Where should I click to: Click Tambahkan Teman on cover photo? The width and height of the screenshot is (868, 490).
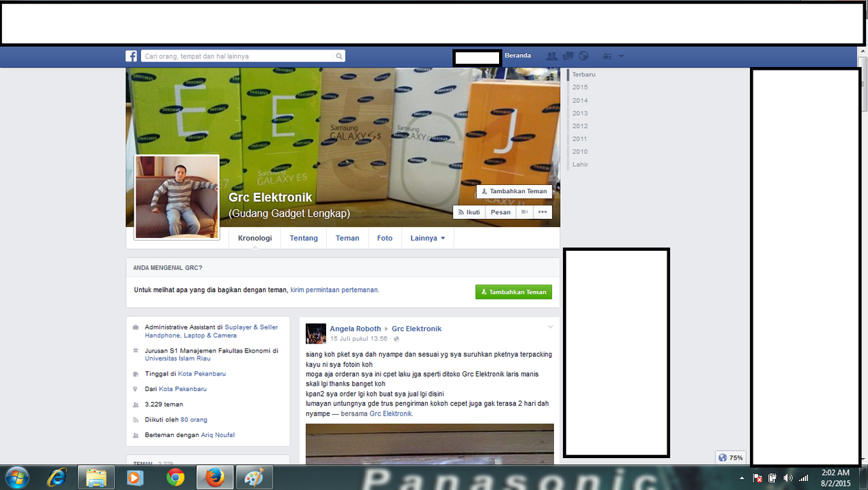click(x=514, y=191)
